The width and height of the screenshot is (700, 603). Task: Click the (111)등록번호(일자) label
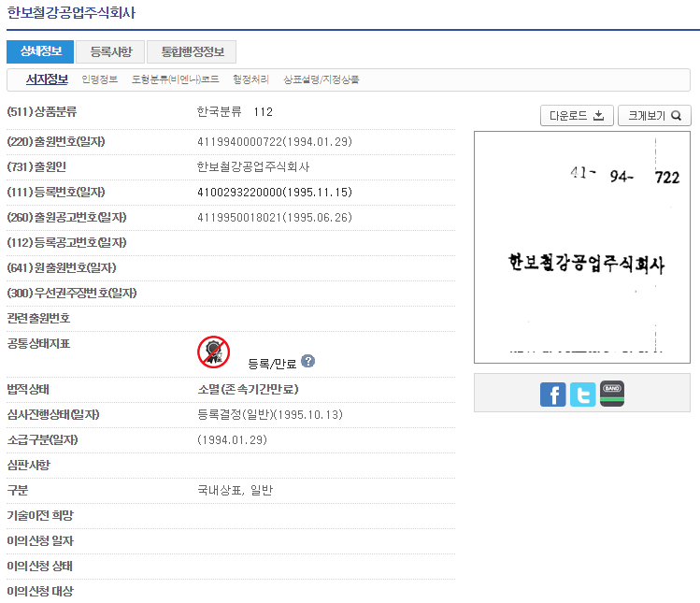(x=56, y=192)
